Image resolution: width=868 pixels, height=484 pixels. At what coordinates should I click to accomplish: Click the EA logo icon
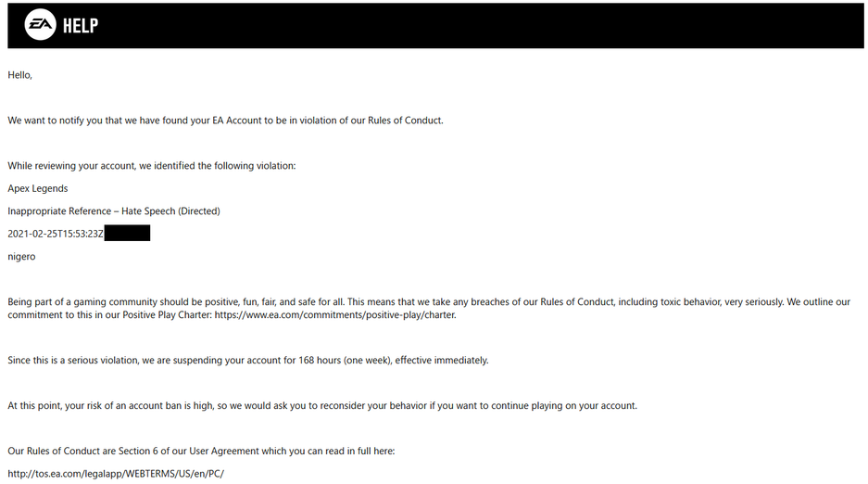pos(38,25)
